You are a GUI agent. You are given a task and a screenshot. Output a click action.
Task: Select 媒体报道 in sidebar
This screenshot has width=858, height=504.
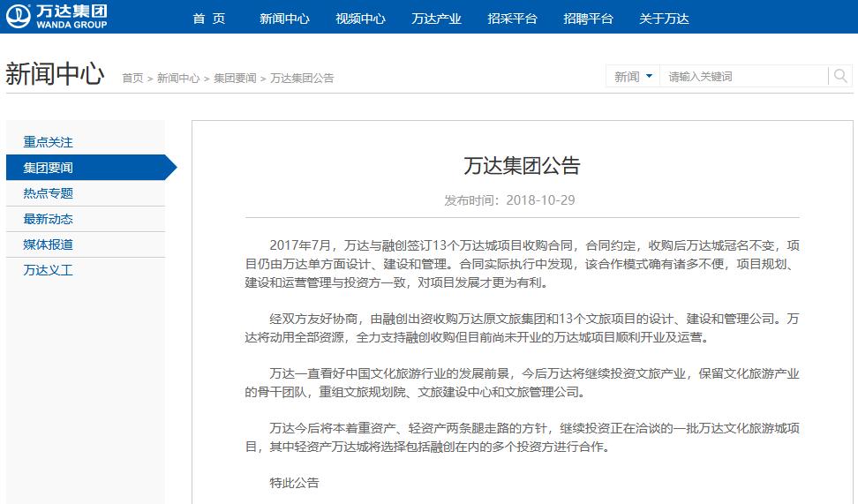click(48, 244)
